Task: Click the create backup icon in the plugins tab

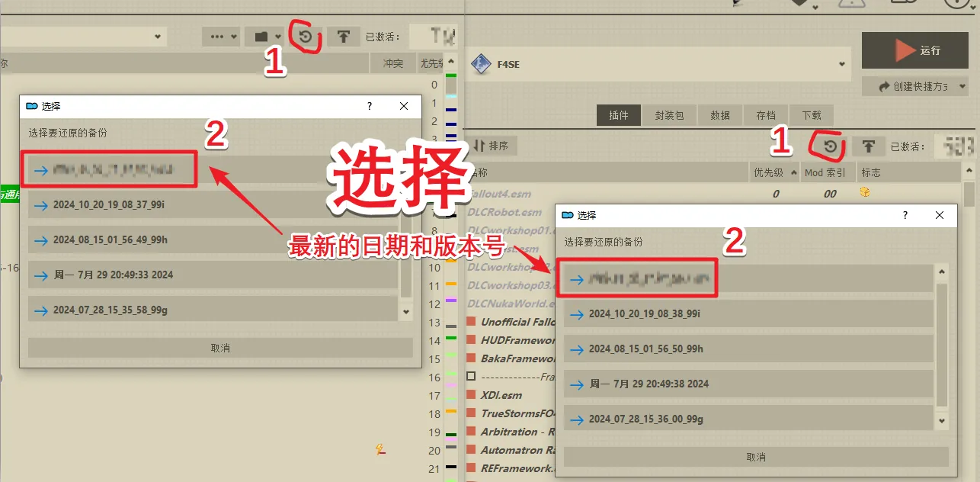Action: point(868,146)
